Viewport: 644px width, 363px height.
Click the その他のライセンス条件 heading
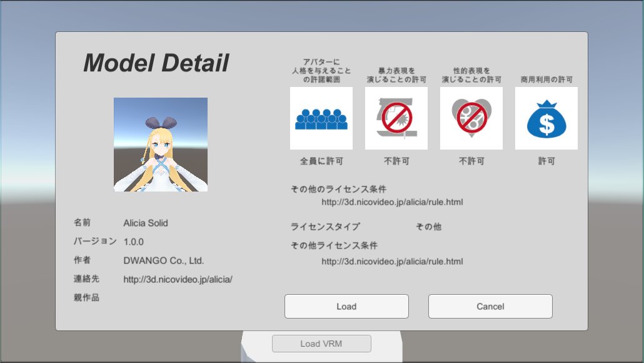pyautogui.click(x=338, y=189)
